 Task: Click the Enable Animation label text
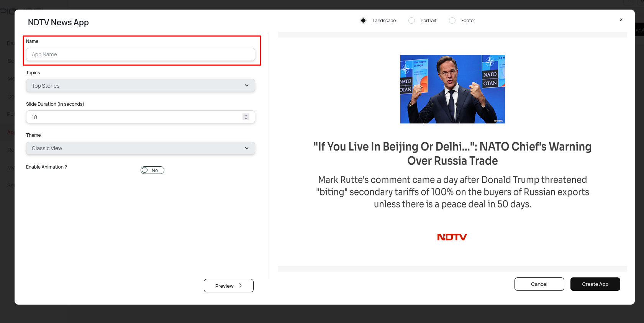pos(46,167)
